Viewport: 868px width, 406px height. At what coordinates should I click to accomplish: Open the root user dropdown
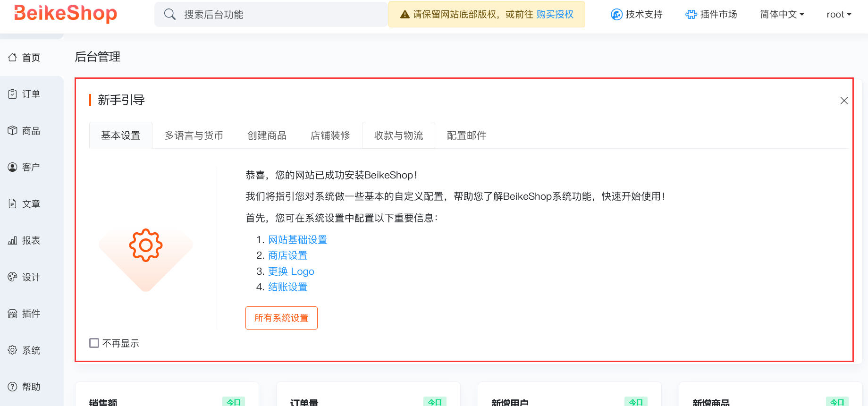coord(839,14)
